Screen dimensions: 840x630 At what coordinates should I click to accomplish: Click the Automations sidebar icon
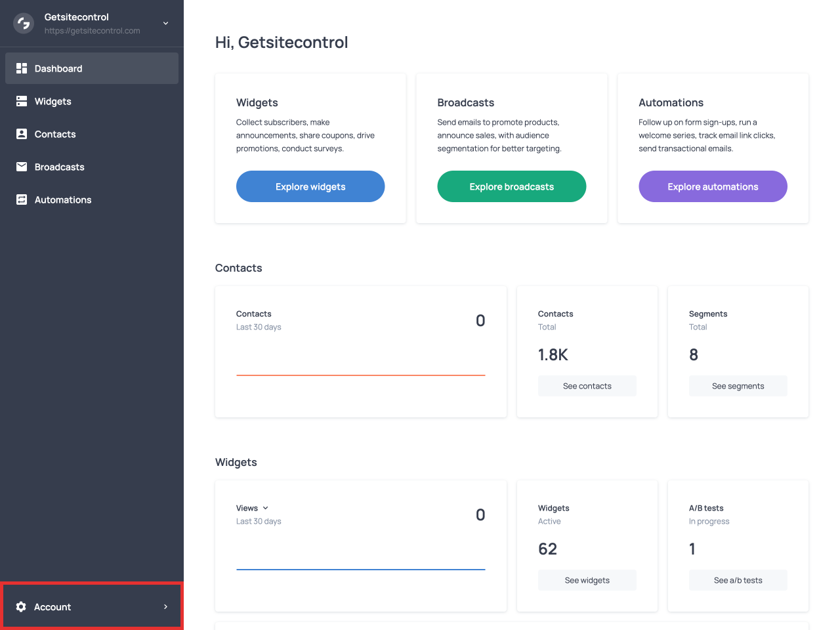pyautogui.click(x=22, y=199)
